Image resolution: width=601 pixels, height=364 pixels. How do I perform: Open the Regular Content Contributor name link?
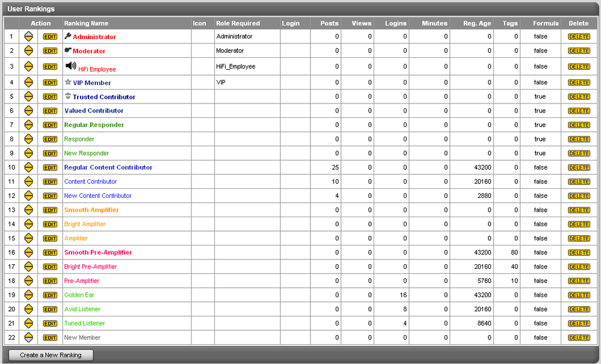pos(108,167)
